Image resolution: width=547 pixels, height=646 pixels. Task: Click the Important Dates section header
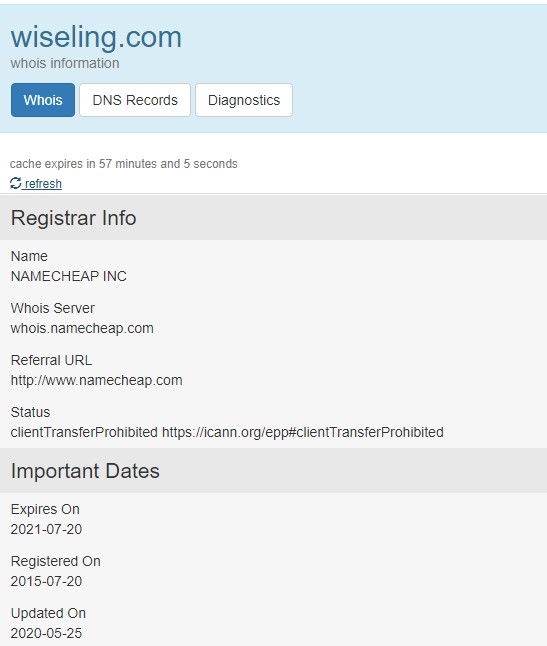tap(274, 470)
